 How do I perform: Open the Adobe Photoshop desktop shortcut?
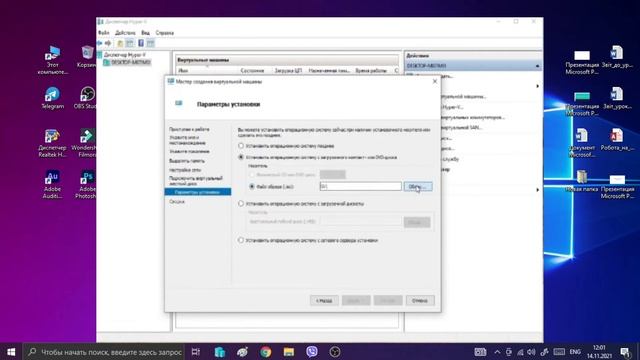(86, 184)
